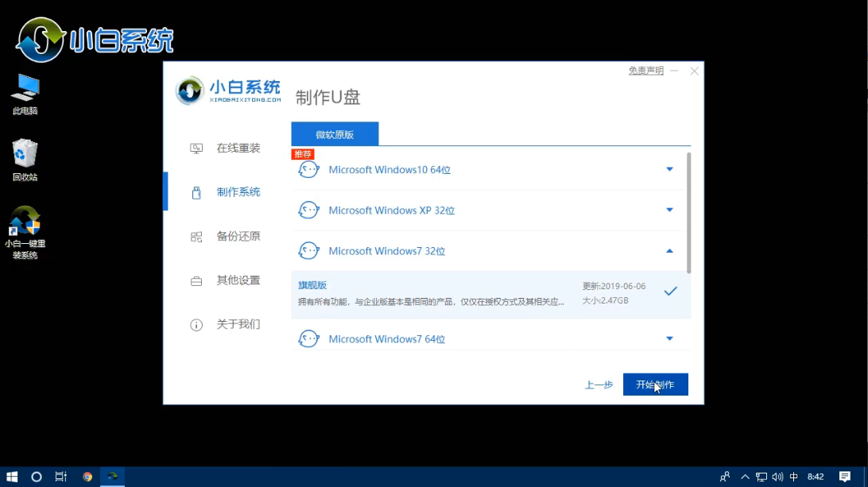Close the 小白系统 window
Viewport: 868px width, 487px height.
click(694, 71)
